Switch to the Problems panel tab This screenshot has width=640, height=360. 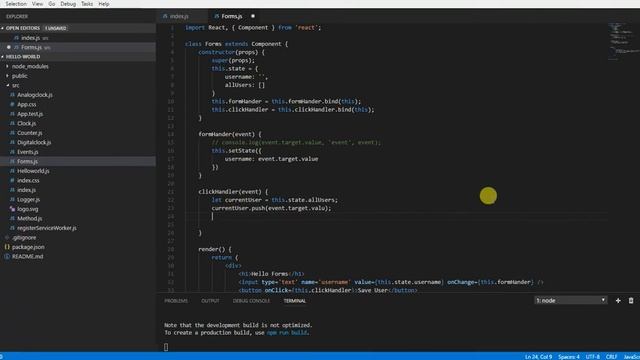tap(176, 301)
